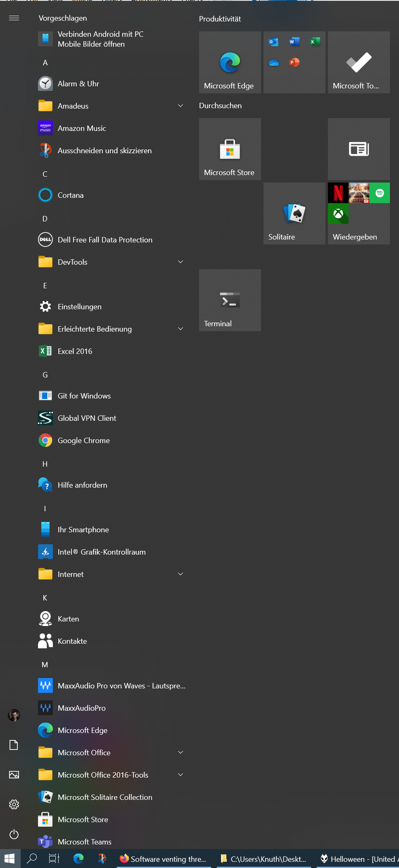Open the user account picture menu

click(14, 715)
